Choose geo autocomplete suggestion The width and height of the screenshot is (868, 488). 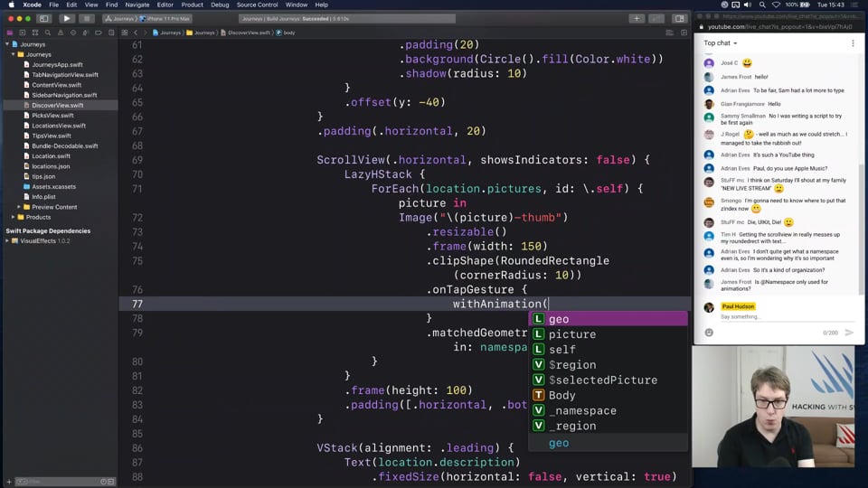[608, 319]
